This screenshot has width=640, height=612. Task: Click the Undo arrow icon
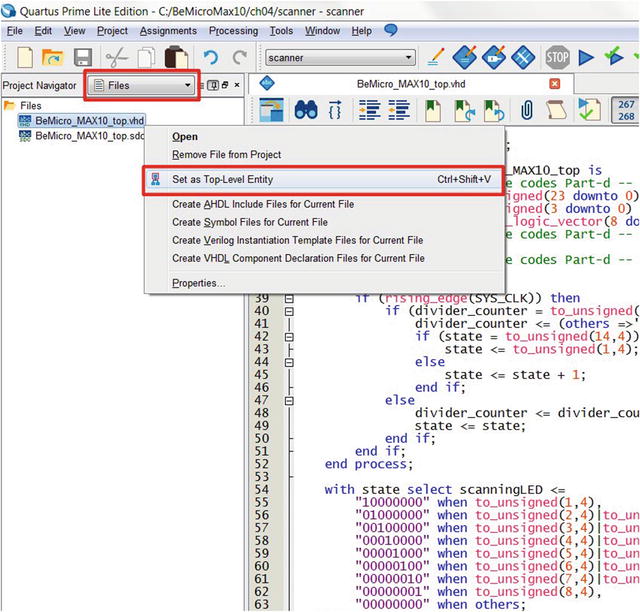coord(211,58)
